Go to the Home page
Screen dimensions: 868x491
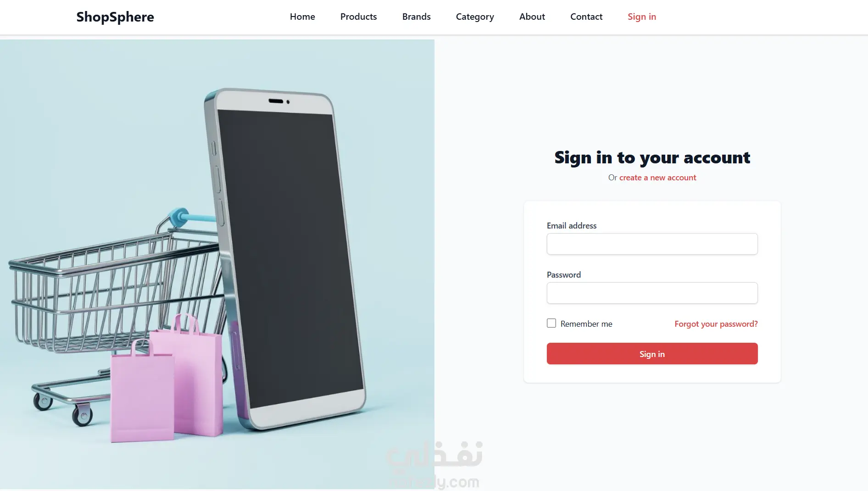click(302, 17)
